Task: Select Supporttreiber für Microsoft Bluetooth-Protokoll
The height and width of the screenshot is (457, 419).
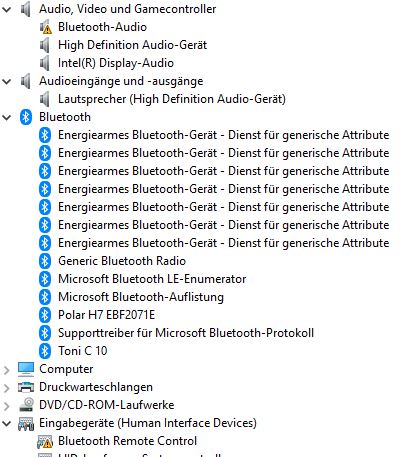Action: tap(186, 333)
